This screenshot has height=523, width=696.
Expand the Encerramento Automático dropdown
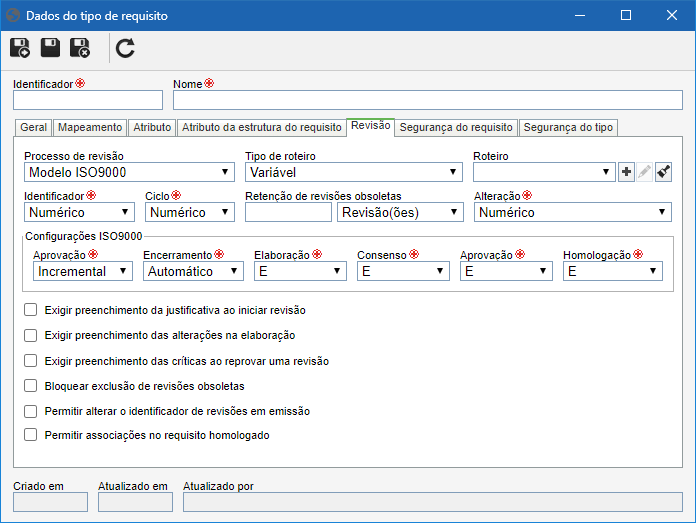tap(193, 271)
